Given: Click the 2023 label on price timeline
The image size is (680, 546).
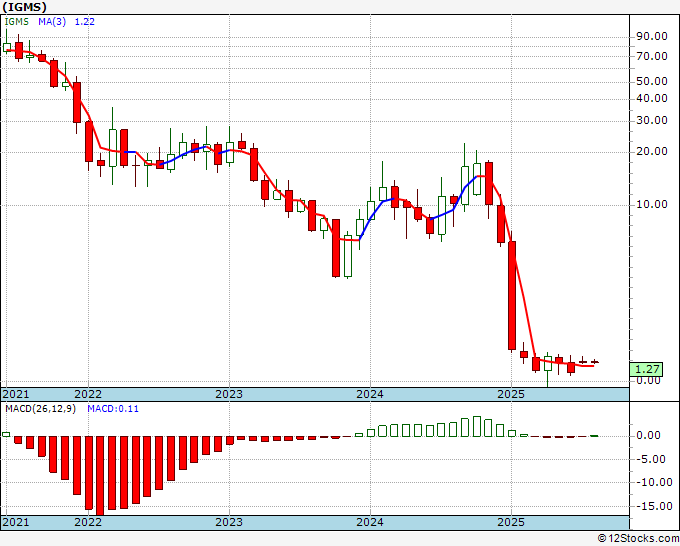Looking at the screenshot, I should 229,394.
